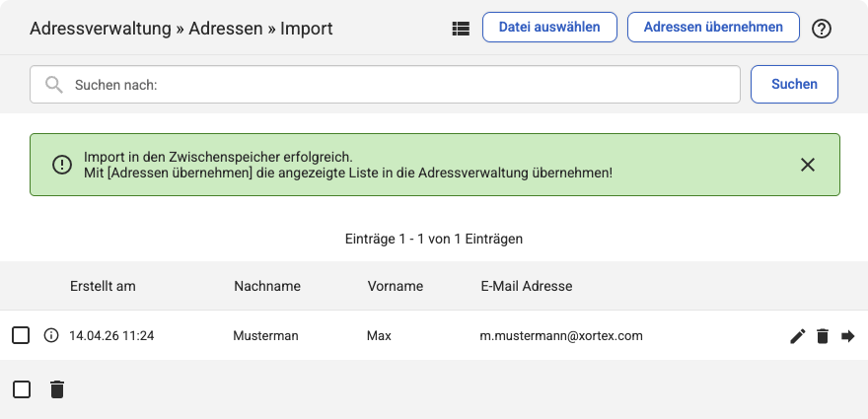Select the date 14.04.26 11:24

click(111, 336)
